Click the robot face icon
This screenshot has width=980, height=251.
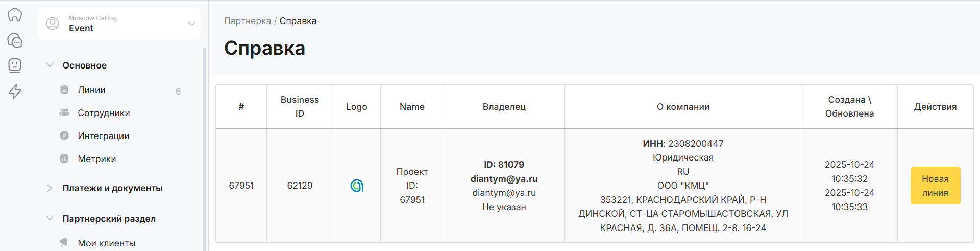(15, 65)
